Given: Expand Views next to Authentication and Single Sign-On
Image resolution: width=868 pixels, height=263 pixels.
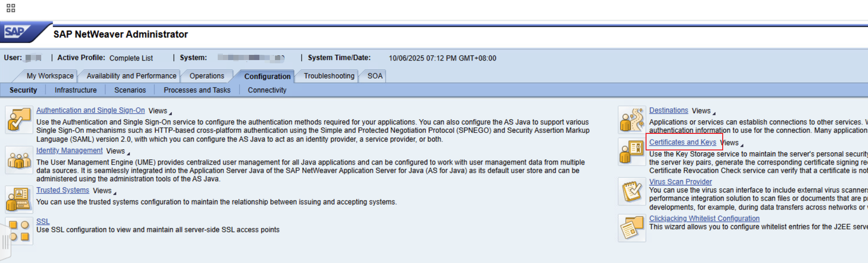Looking at the screenshot, I should coord(160,111).
